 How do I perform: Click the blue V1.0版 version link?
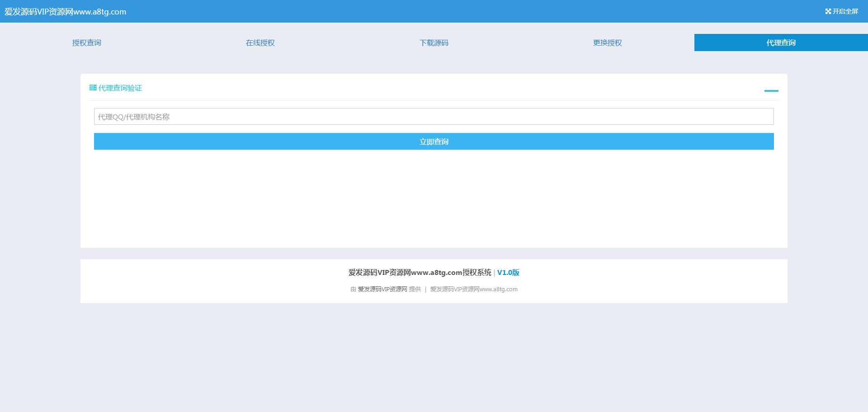(508, 272)
